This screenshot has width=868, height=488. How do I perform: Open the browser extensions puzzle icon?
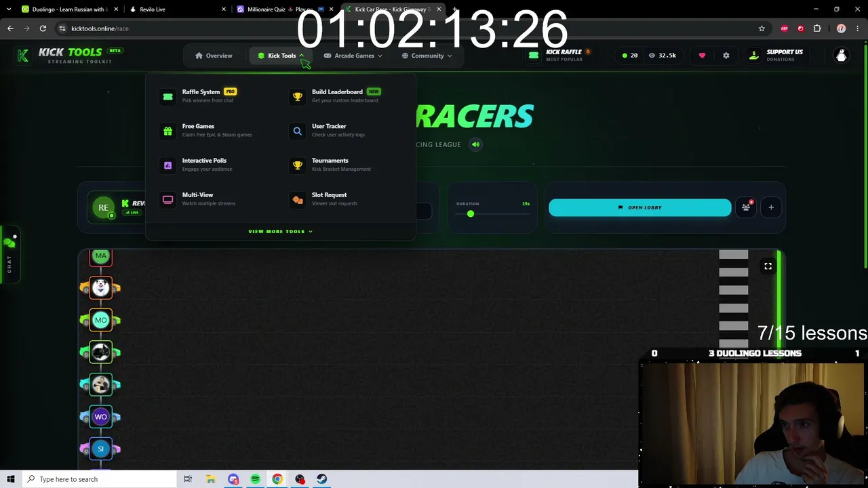tap(817, 28)
